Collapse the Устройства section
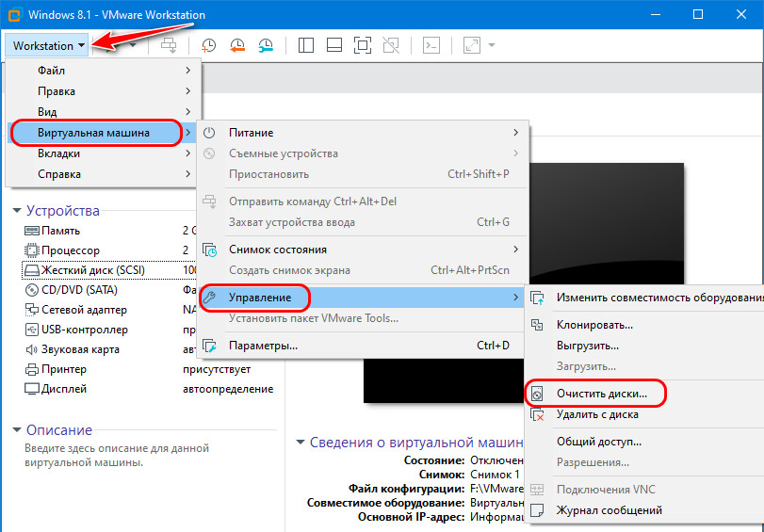Image resolution: width=764 pixels, height=532 pixels. 17,211
